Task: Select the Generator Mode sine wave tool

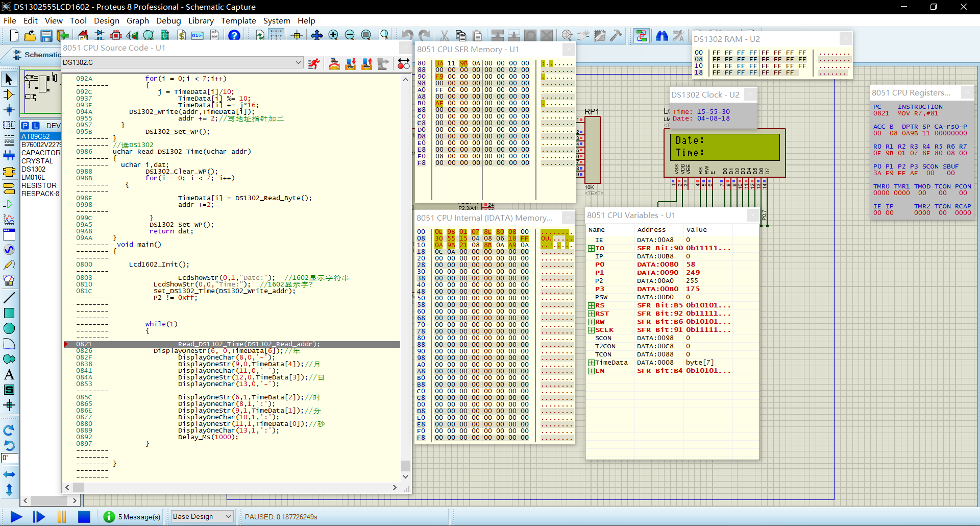Action: [9, 249]
